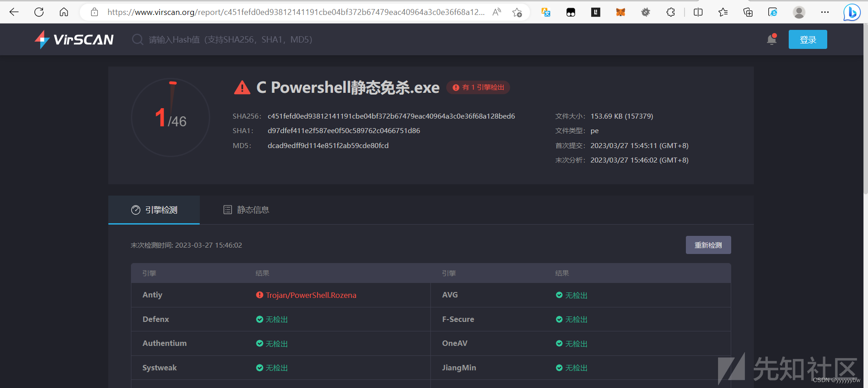The width and height of the screenshot is (868, 388).
Task: Click the Authentium engine name
Action: [164, 343]
